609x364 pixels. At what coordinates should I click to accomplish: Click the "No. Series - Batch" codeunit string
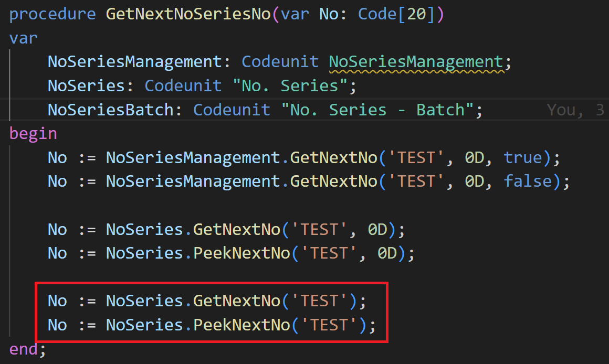377,110
